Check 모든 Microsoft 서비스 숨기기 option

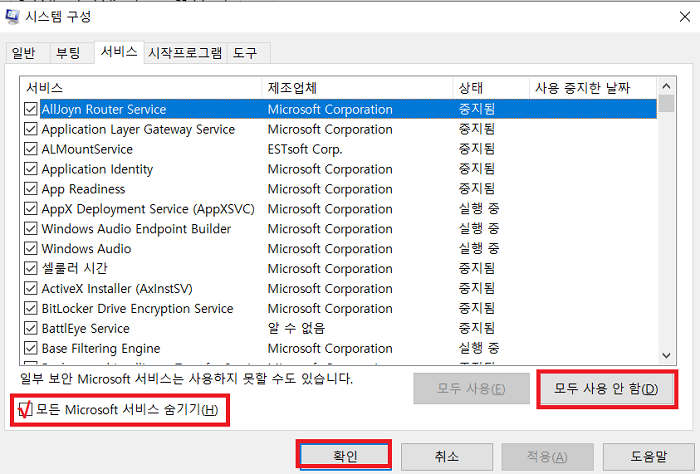click(25, 409)
